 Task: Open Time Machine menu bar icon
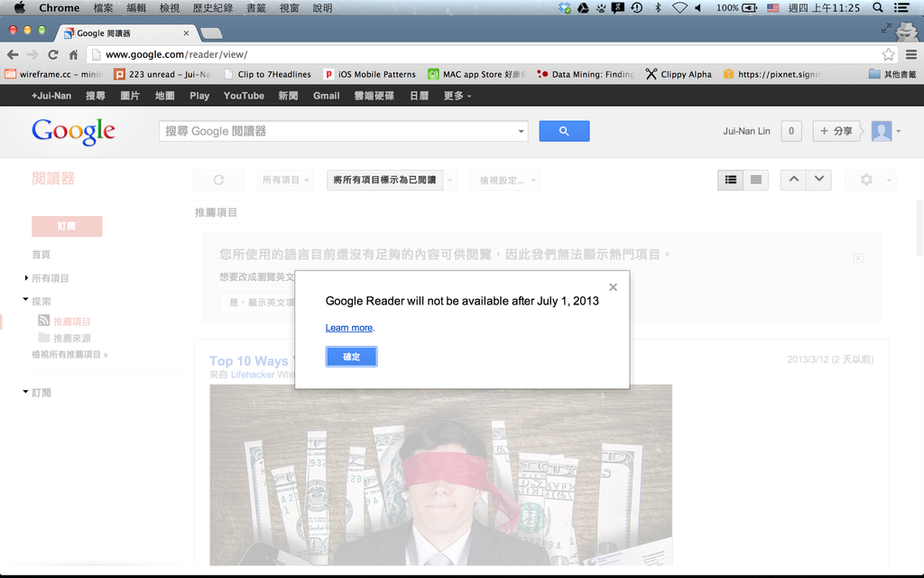tap(636, 7)
